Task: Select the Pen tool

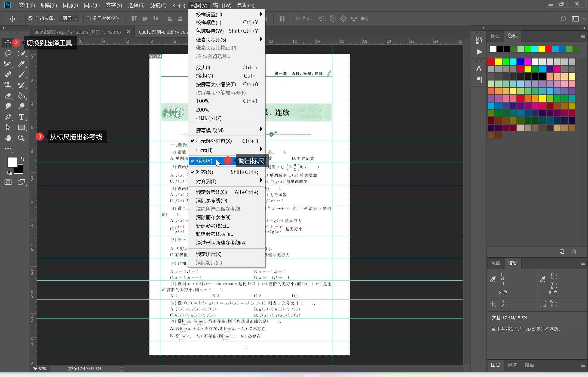Action: 8,117
